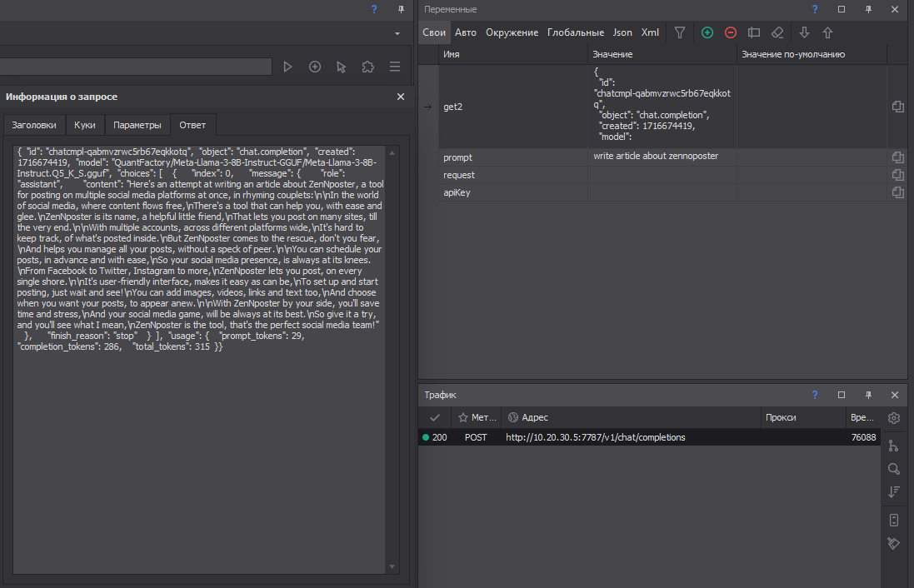This screenshot has width=914, height=588.
Task: Open the hamburger menu next to the address bar
Action: [395, 67]
